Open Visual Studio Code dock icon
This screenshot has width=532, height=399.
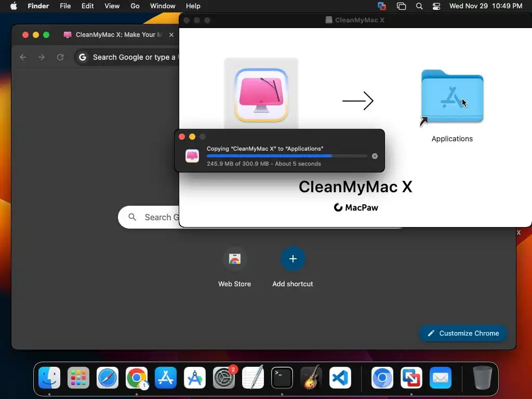(x=340, y=378)
